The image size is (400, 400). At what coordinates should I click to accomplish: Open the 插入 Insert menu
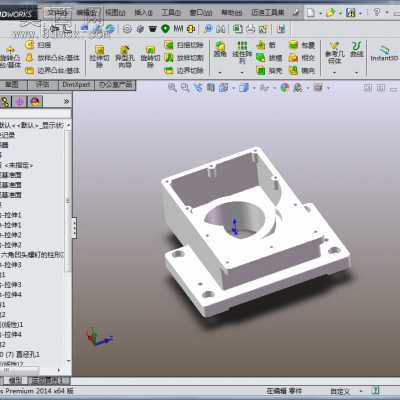pyautogui.click(x=143, y=13)
